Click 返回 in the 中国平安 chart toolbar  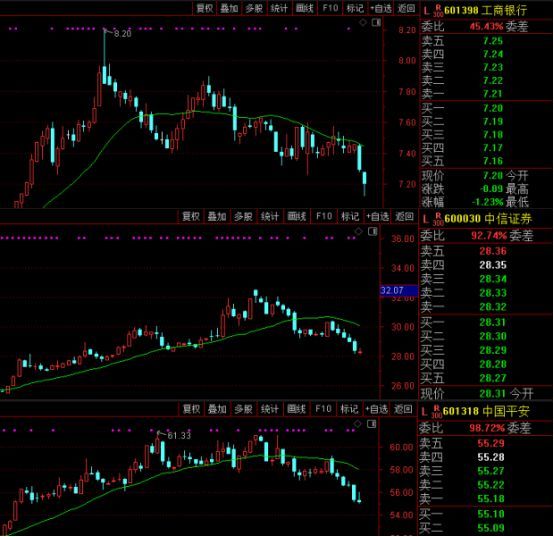[x=403, y=409]
